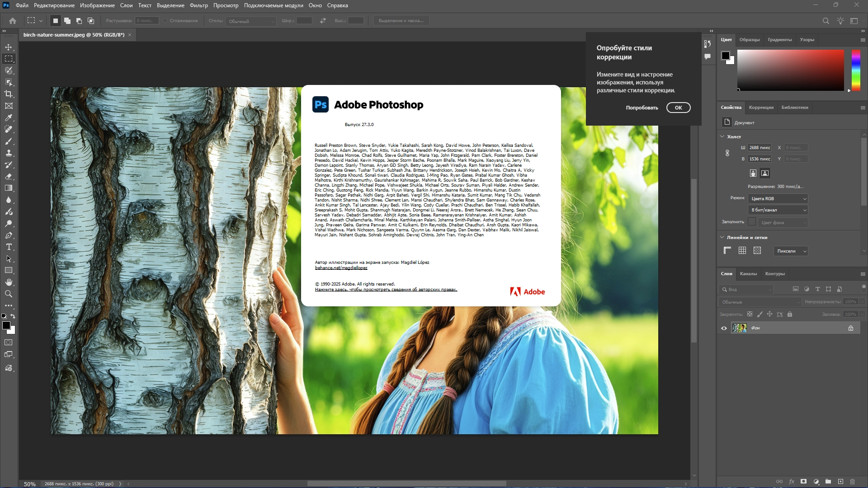Select the Crop tool

[x=9, y=94]
